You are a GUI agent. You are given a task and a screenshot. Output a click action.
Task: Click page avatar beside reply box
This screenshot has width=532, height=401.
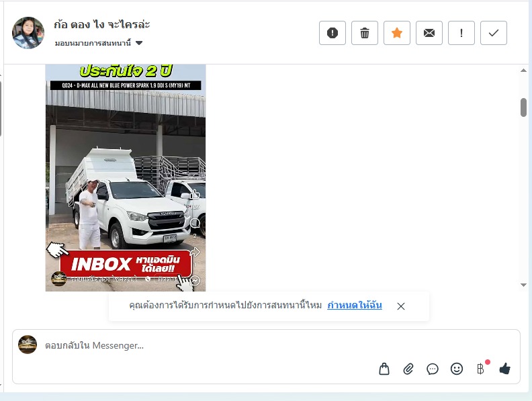(x=28, y=345)
